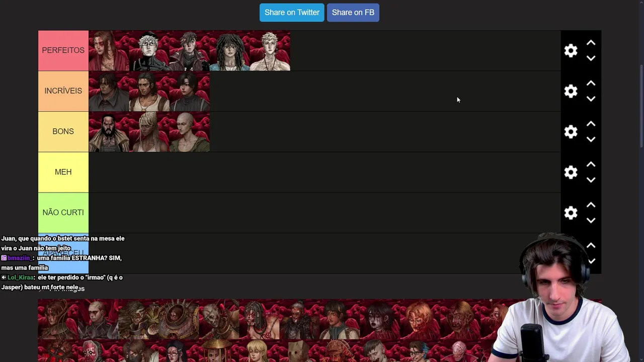
Task: Pick dreadlocked character with round glasses, PERFEITOS
Action: tap(229, 51)
